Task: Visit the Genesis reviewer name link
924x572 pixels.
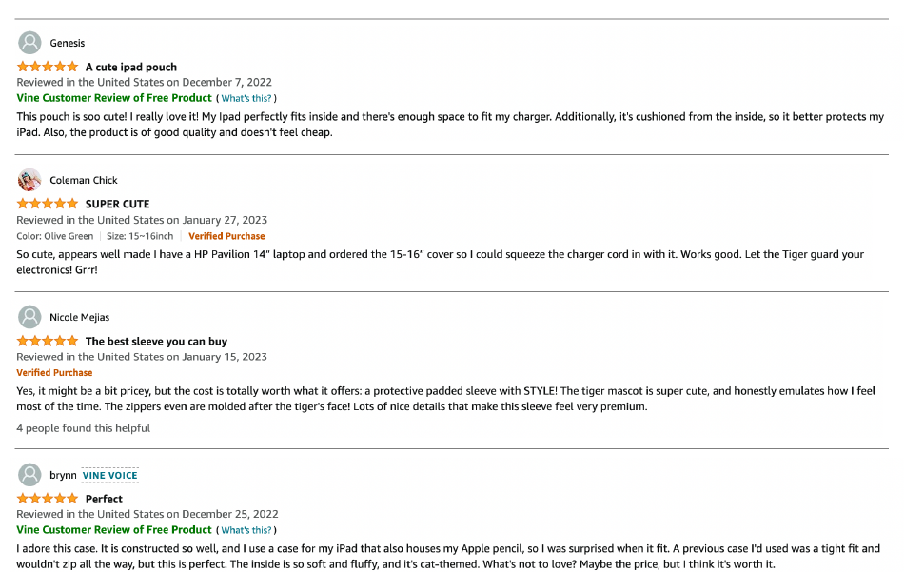Action: click(68, 43)
